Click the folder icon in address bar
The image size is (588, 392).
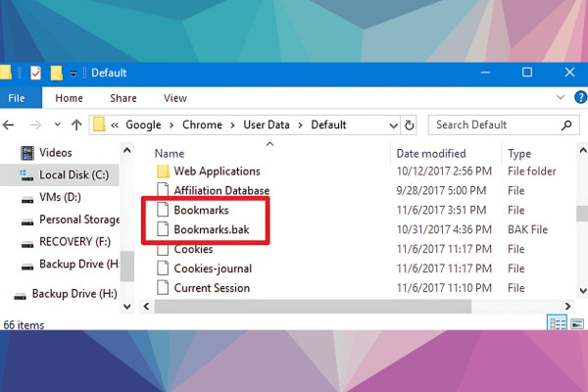[x=99, y=124]
